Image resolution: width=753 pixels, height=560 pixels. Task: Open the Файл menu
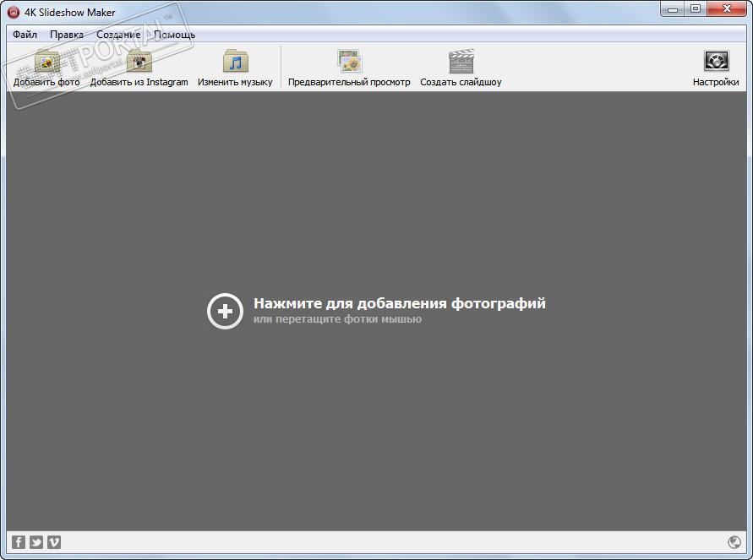pos(25,35)
